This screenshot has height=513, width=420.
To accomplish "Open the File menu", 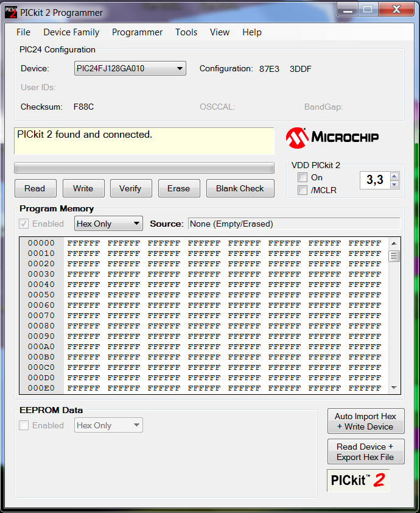I will click(x=23, y=32).
